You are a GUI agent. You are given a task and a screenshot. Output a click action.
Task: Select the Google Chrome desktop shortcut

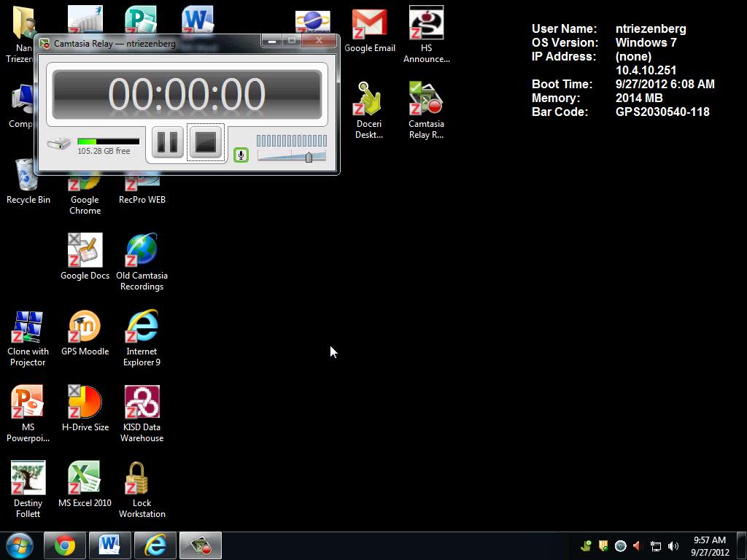point(85,192)
